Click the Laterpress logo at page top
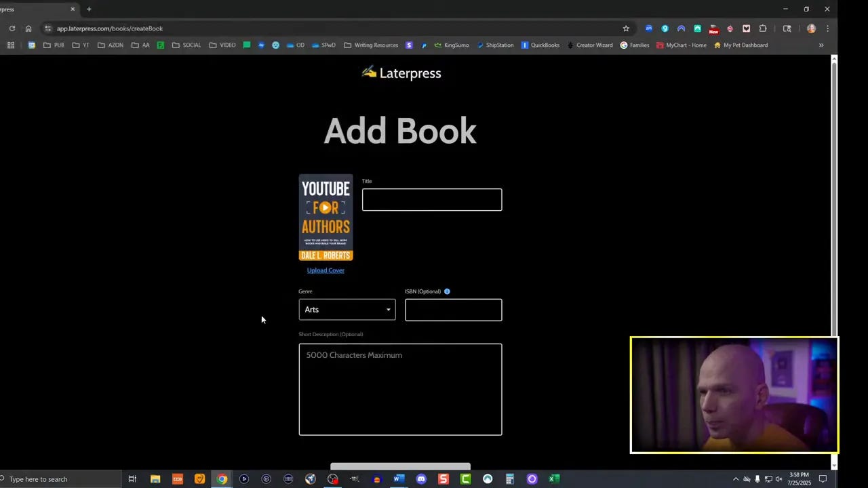This screenshot has width=868, height=488. [401, 73]
